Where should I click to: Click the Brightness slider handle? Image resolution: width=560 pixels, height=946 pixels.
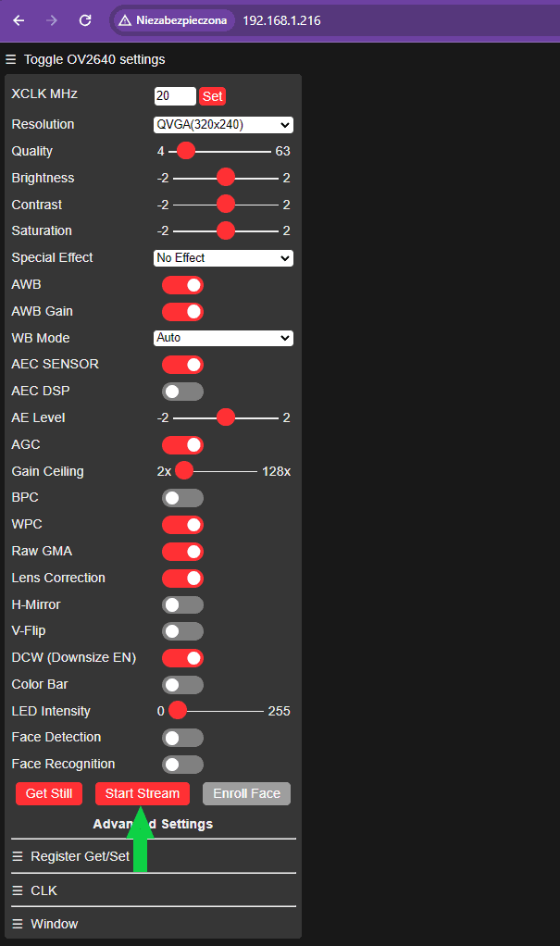pyautogui.click(x=225, y=178)
